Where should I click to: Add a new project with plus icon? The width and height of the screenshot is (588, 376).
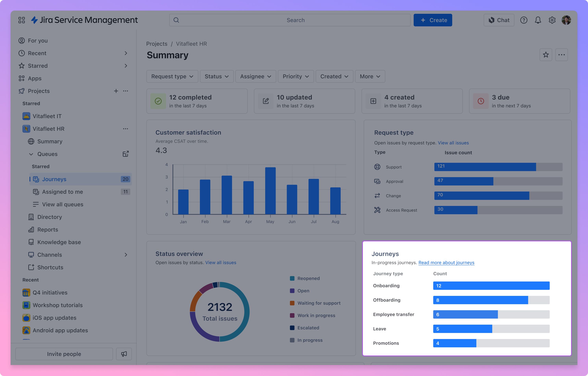[116, 91]
